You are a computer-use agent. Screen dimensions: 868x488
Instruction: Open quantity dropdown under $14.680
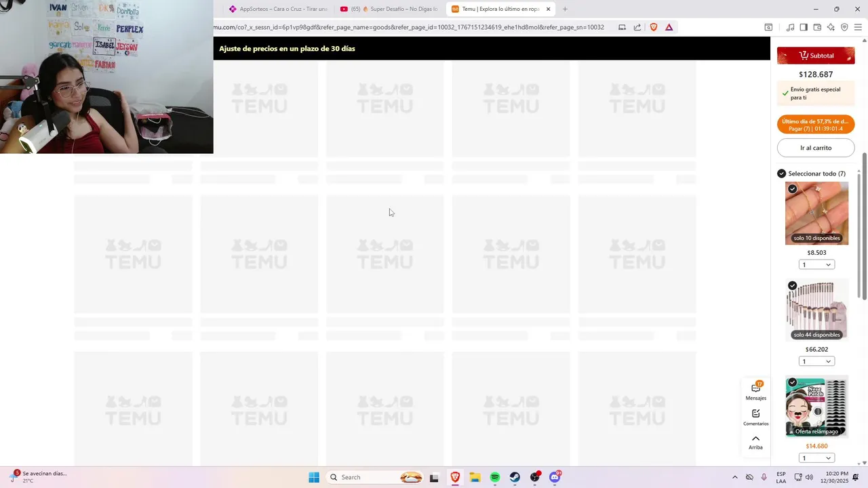[x=816, y=457]
